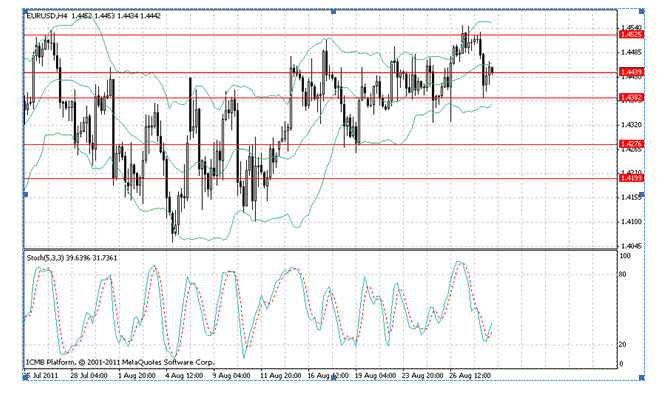Click the 28 Jul 04:00 date label
This screenshot has height=410, width=668.
[89, 375]
